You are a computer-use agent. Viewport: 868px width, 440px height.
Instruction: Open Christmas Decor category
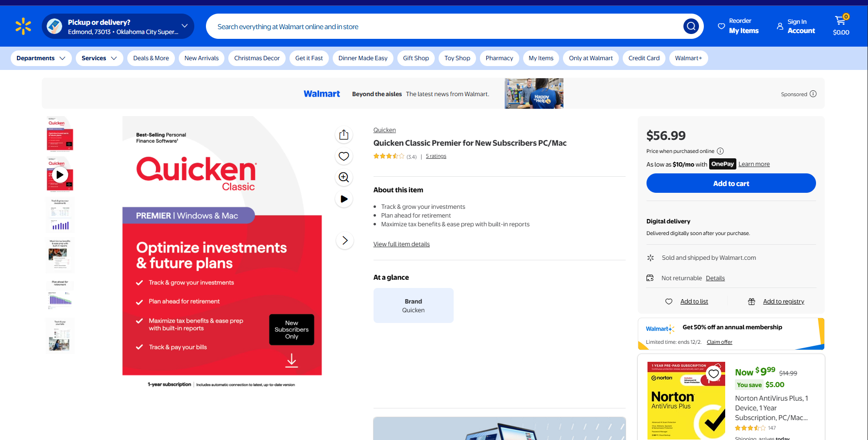257,58
